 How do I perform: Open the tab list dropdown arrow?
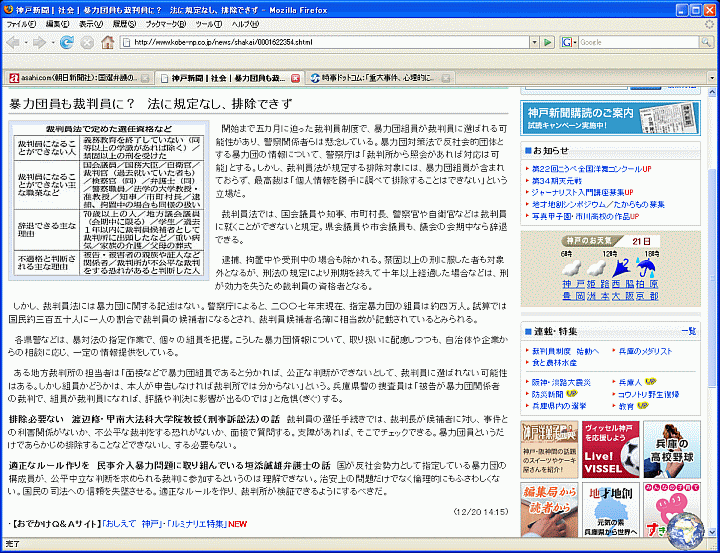click(711, 77)
